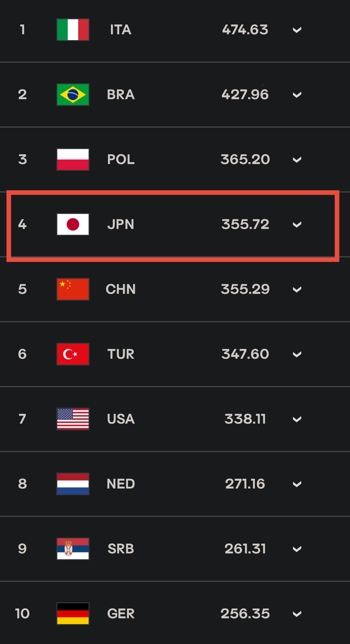The height and width of the screenshot is (644, 350).
Task: Click the Netherlands flag icon
Action: (73, 484)
